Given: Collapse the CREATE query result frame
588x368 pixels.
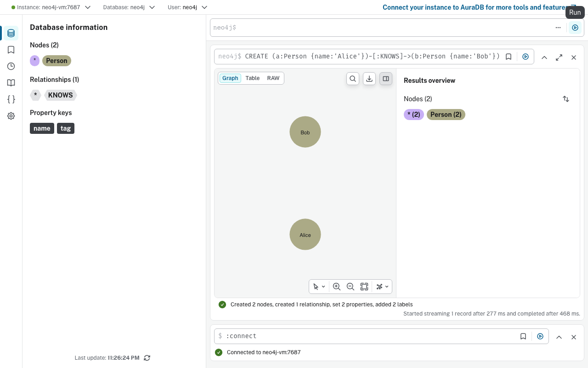Looking at the screenshot, I should coord(544,57).
